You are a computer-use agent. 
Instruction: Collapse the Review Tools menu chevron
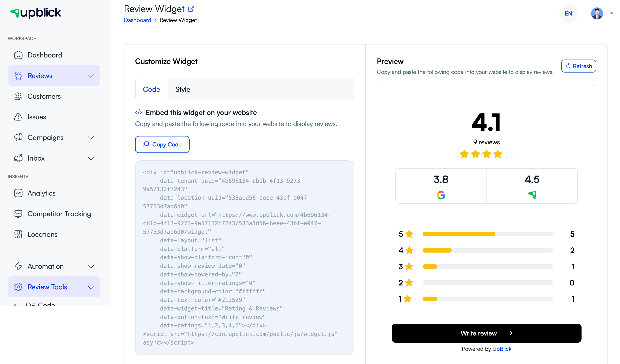[91, 288]
